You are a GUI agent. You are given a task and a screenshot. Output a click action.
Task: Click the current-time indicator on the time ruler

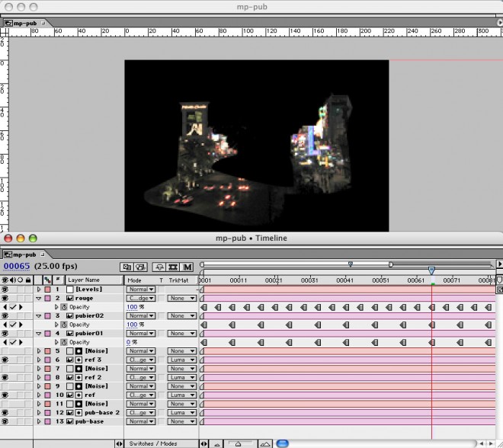coord(431,270)
